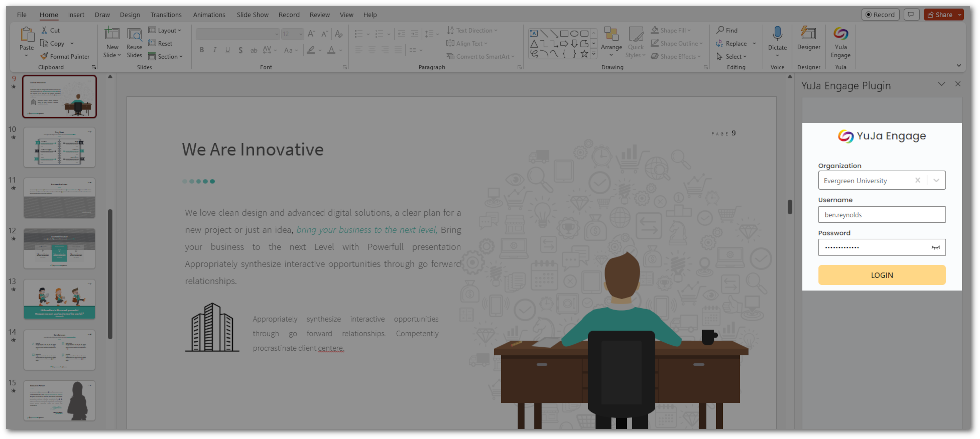Increase font size with the larger A
Viewport: 980px width, 439px height.
pos(312,34)
